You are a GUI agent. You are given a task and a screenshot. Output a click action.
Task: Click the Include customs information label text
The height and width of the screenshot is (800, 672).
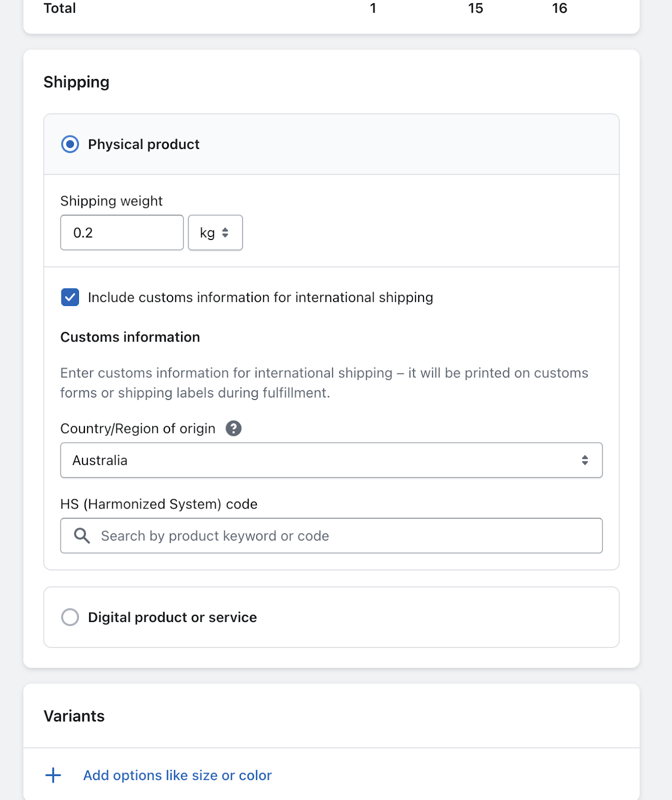260,297
